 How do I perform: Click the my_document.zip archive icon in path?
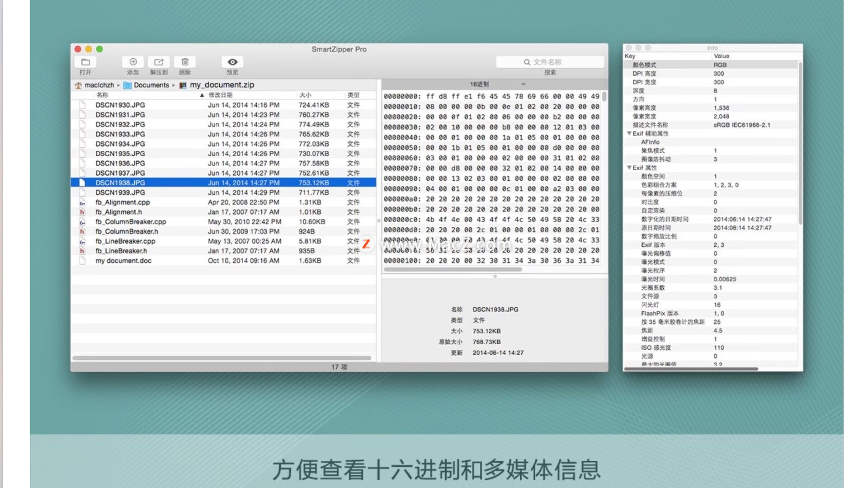pos(183,85)
